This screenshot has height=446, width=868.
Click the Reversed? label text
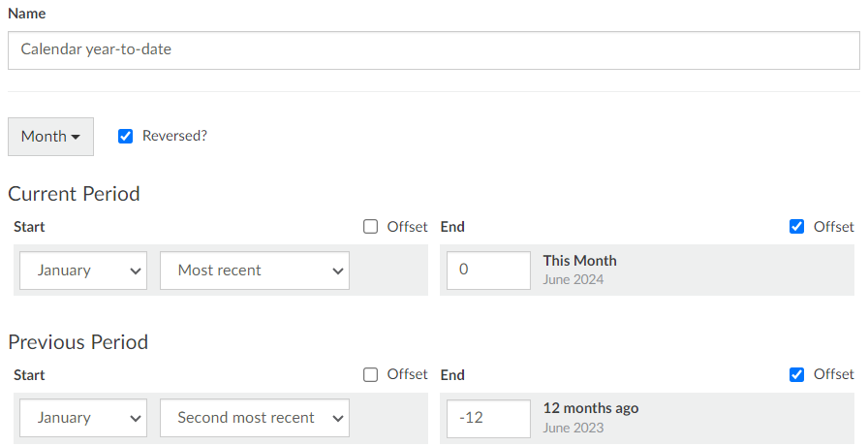tap(174, 136)
